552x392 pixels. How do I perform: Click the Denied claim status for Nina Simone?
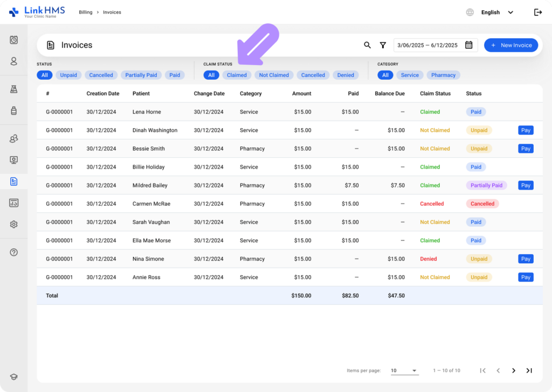429,259
